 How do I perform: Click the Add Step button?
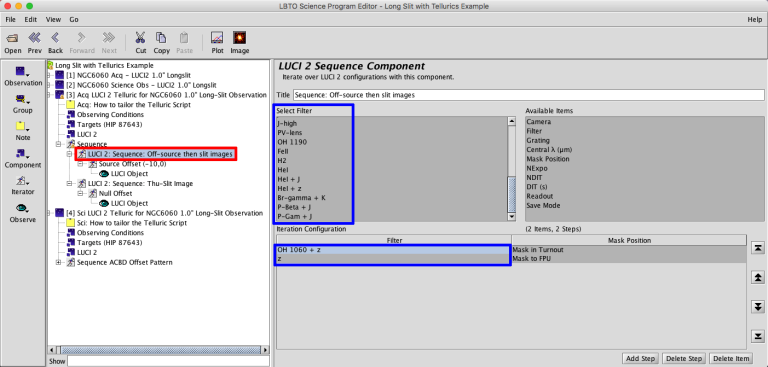pyautogui.click(x=640, y=359)
